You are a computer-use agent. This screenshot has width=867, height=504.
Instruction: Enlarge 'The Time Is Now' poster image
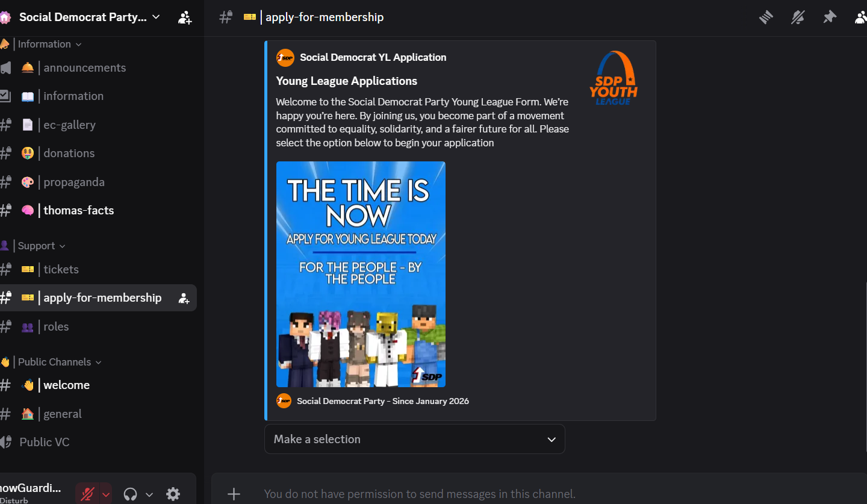tap(361, 274)
